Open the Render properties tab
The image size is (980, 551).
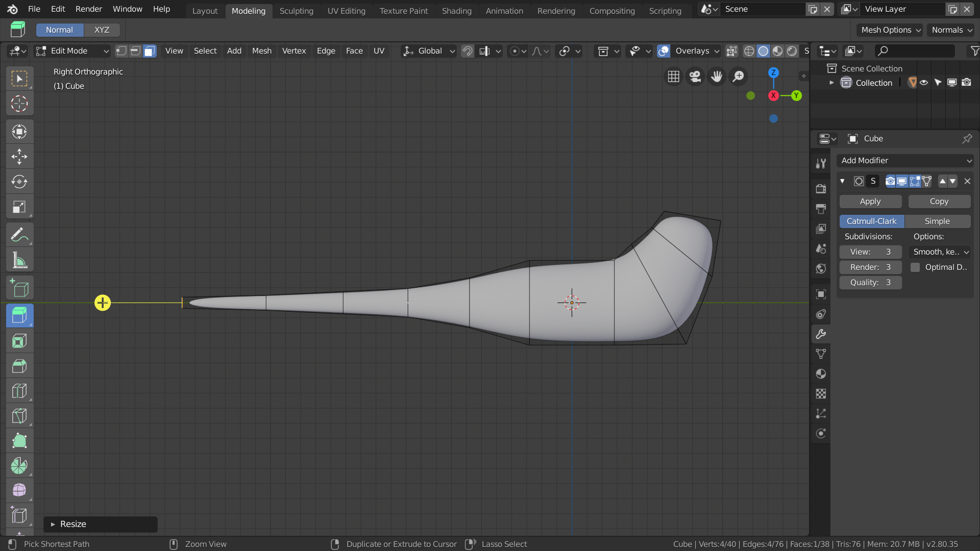[x=821, y=189]
